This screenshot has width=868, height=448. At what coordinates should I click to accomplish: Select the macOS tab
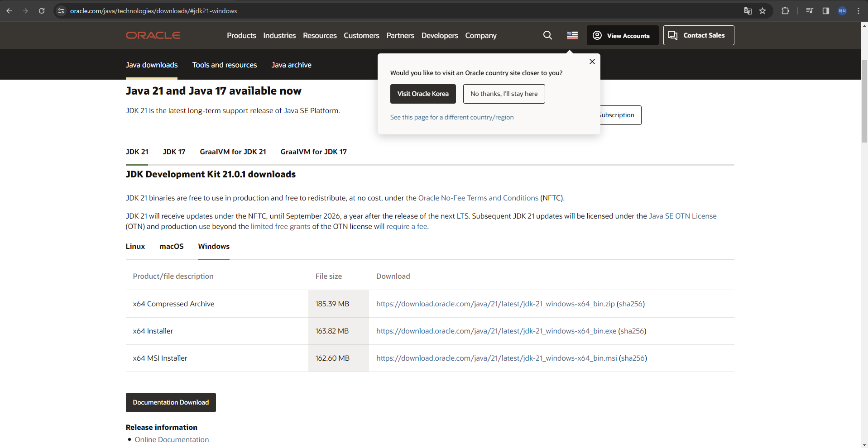pos(171,246)
